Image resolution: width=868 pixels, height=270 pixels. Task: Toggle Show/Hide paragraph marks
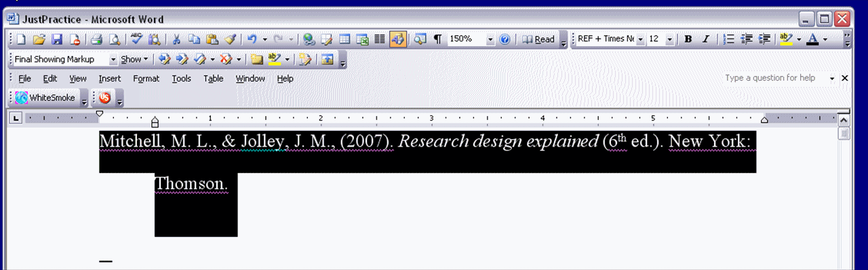coord(437,39)
